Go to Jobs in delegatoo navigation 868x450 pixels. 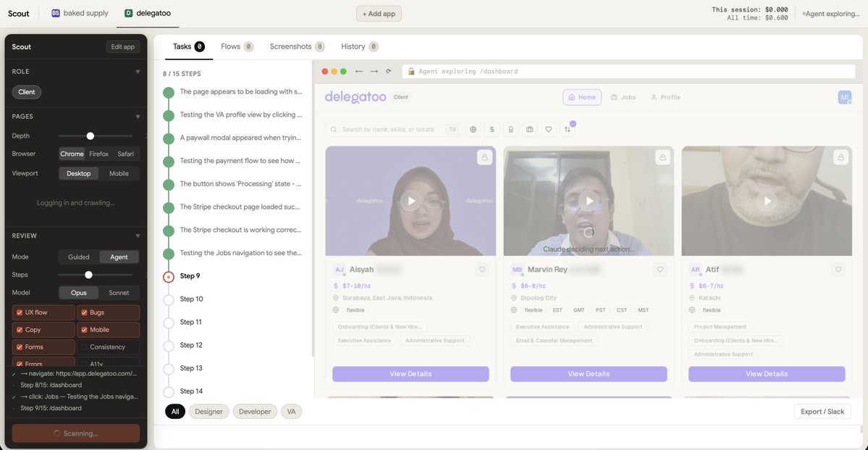coord(623,97)
